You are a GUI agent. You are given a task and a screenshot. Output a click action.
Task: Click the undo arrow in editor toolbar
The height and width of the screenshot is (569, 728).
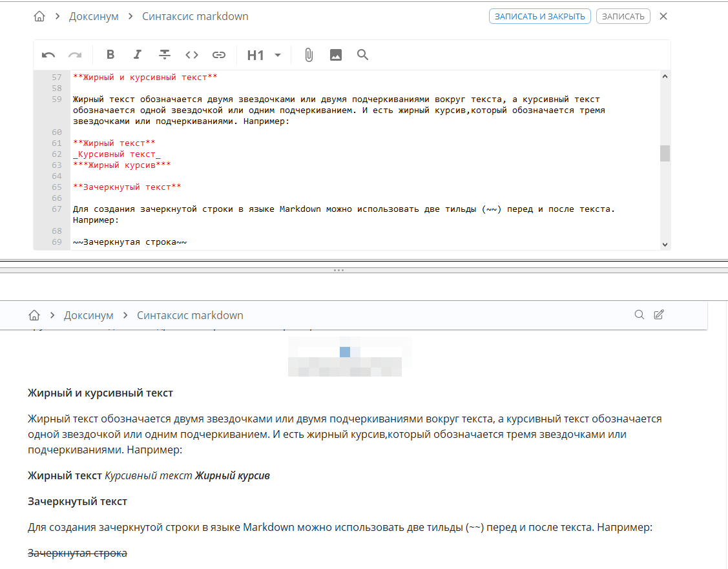[48, 55]
